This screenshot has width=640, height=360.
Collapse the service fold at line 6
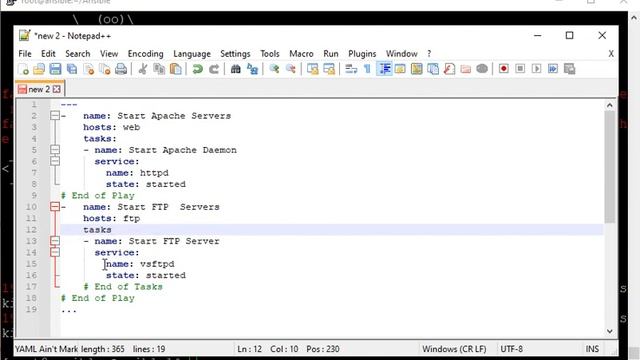(55, 161)
